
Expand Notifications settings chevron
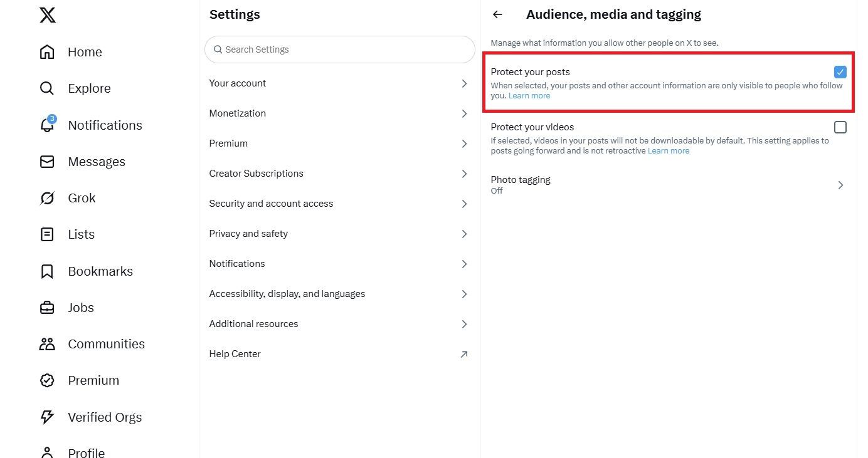click(464, 264)
